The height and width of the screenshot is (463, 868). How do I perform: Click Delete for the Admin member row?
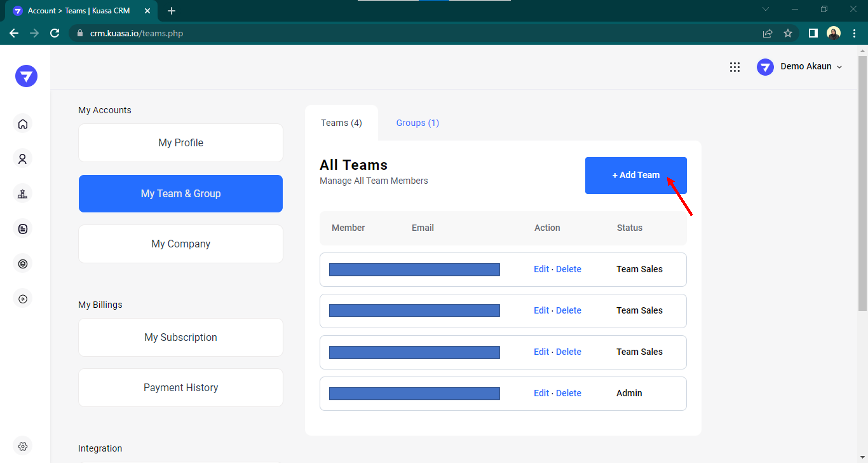point(569,393)
